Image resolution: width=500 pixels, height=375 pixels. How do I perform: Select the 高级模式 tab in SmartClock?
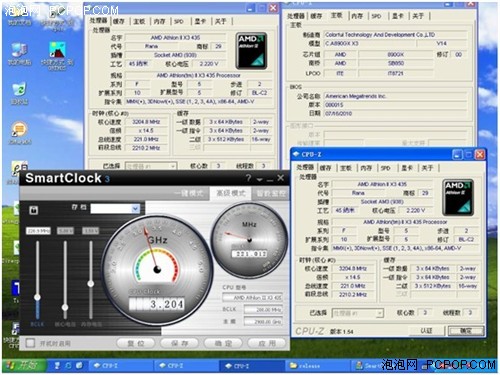click(230, 193)
